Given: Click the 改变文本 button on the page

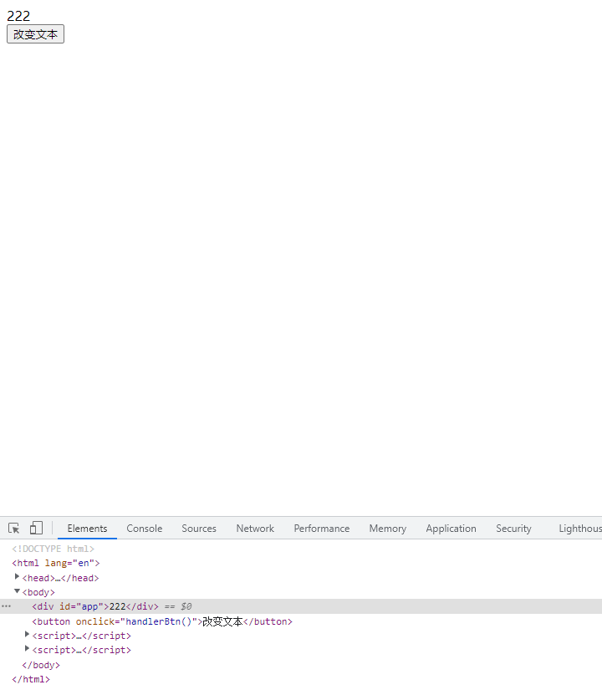Looking at the screenshot, I should (x=35, y=34).
